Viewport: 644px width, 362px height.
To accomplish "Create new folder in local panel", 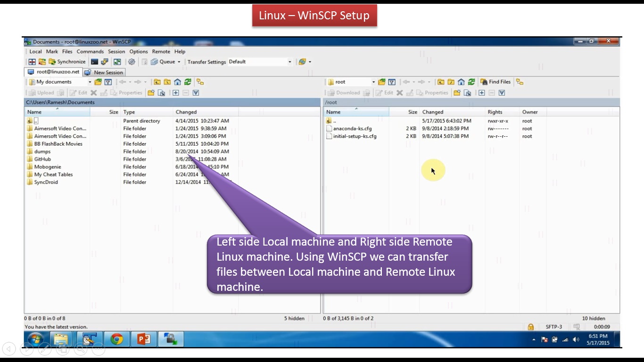I will coord(151,93).
